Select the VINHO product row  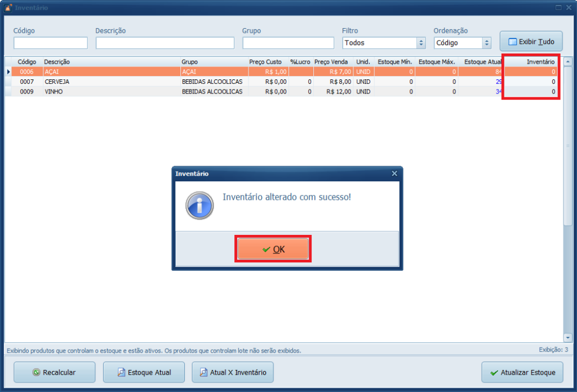click(113, 91)
